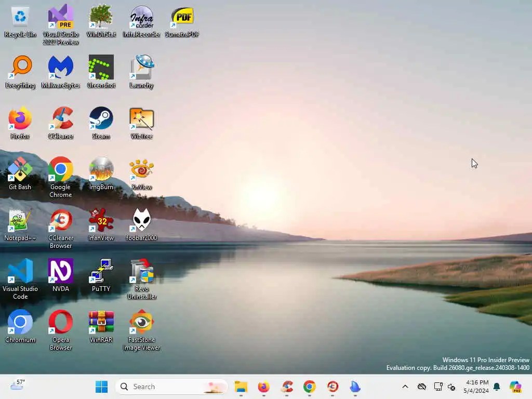Image resolution: width=532 pixels, height=399 pixels.
Task: Open SumatraPDF desktop shortcut
Action: tap(182, 21)
